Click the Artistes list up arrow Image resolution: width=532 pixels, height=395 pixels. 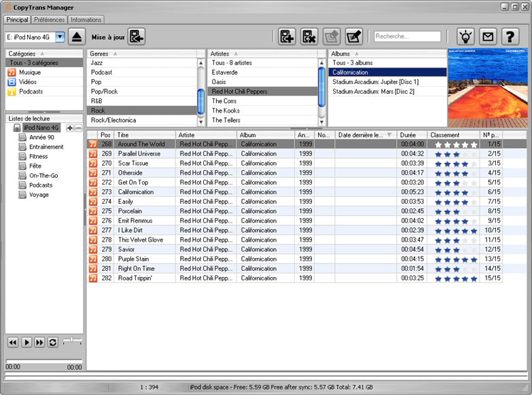(321, 62)
